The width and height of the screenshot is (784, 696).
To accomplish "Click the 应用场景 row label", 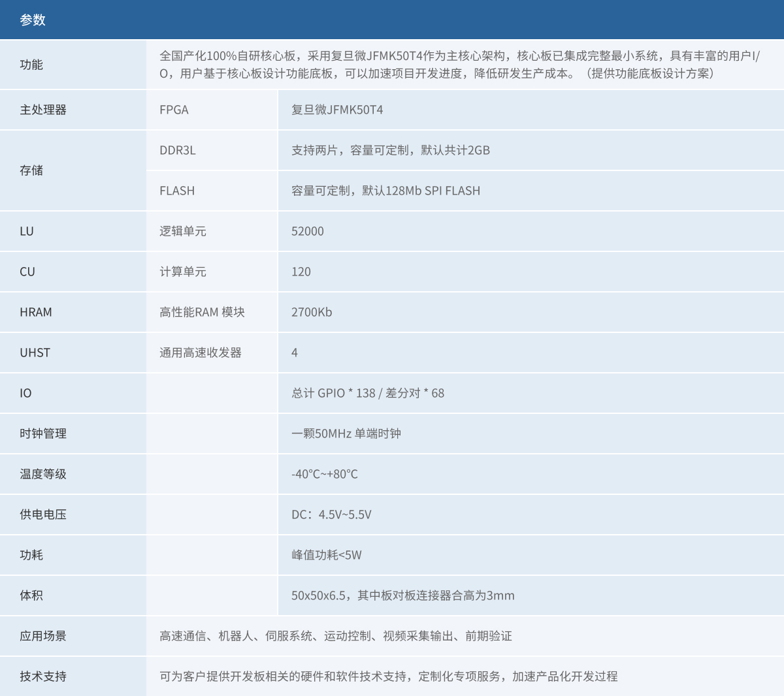I will [43, 636].
